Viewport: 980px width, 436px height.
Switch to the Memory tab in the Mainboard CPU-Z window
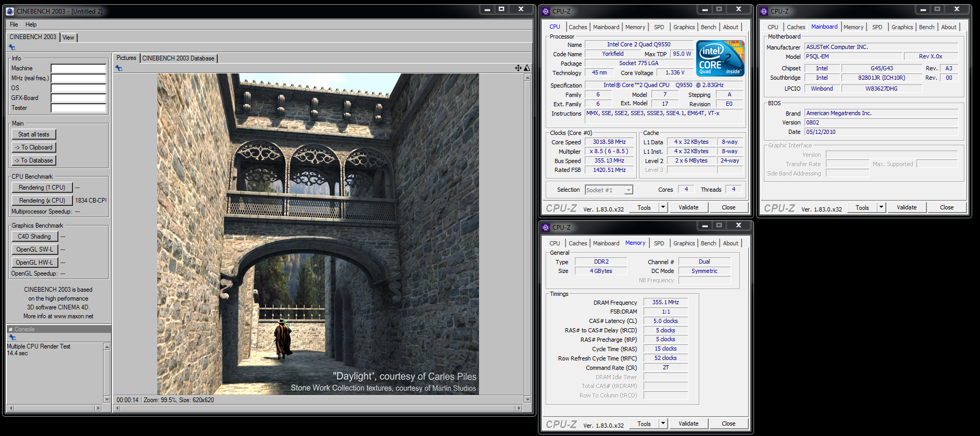click(853, 27)
